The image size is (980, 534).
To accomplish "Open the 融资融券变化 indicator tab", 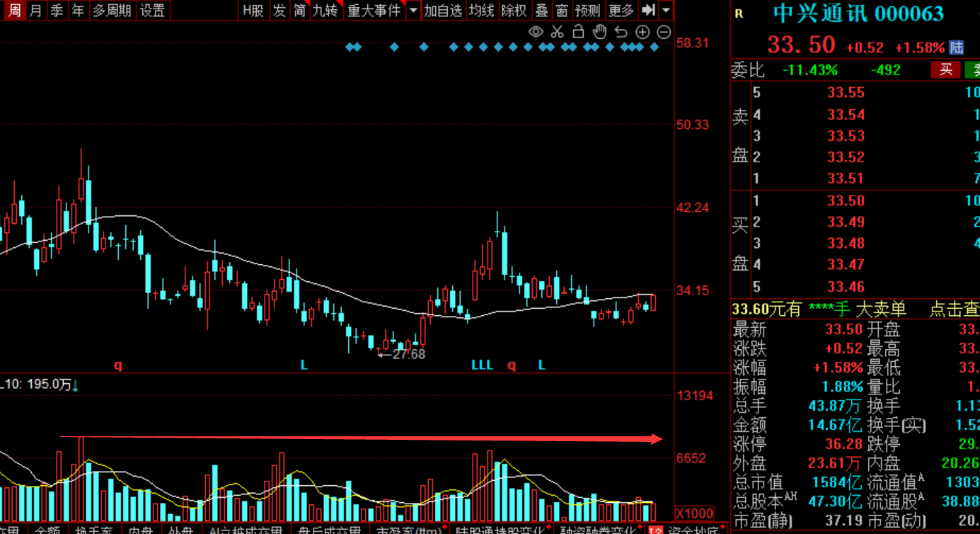I will pos(598,530).
